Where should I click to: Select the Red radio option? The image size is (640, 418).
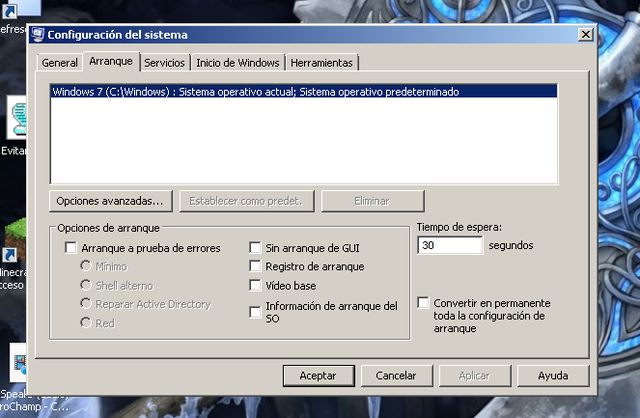86,323
